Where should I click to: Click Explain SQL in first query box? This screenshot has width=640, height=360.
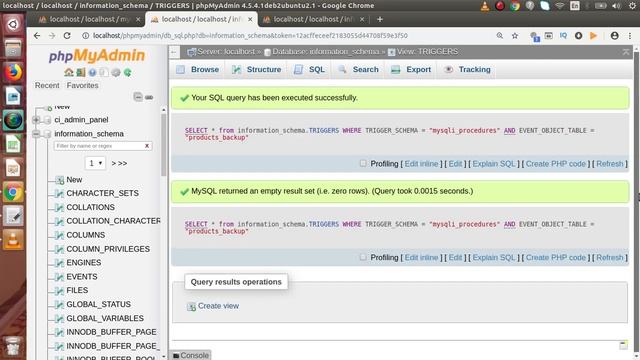click(x=494, y=164)
